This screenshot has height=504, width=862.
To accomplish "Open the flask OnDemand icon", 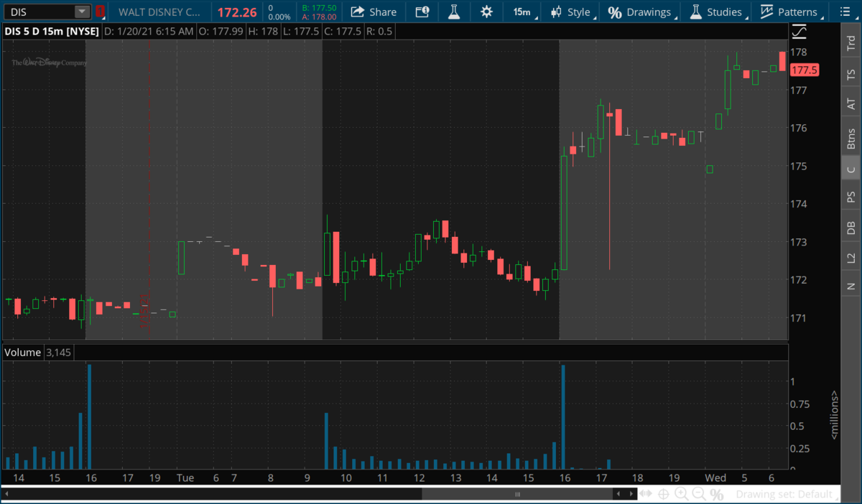I will [x=454, y=11].
